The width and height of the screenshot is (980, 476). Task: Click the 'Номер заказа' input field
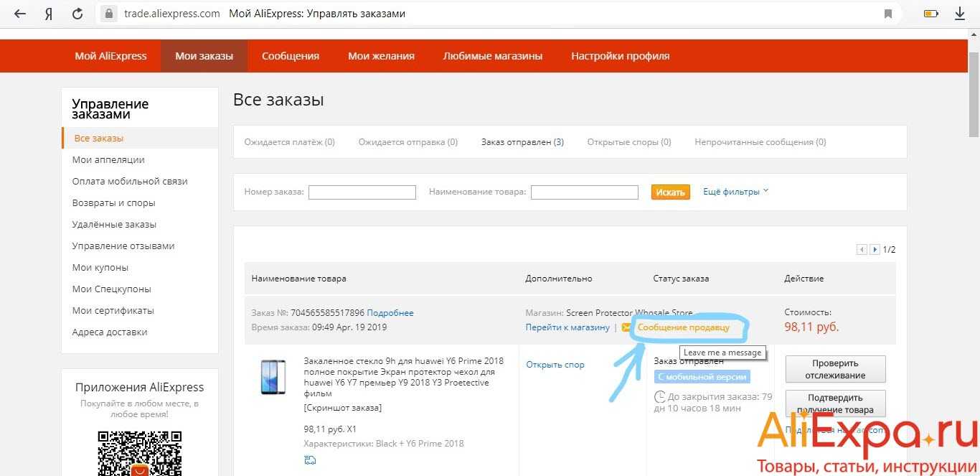point(362,192)
